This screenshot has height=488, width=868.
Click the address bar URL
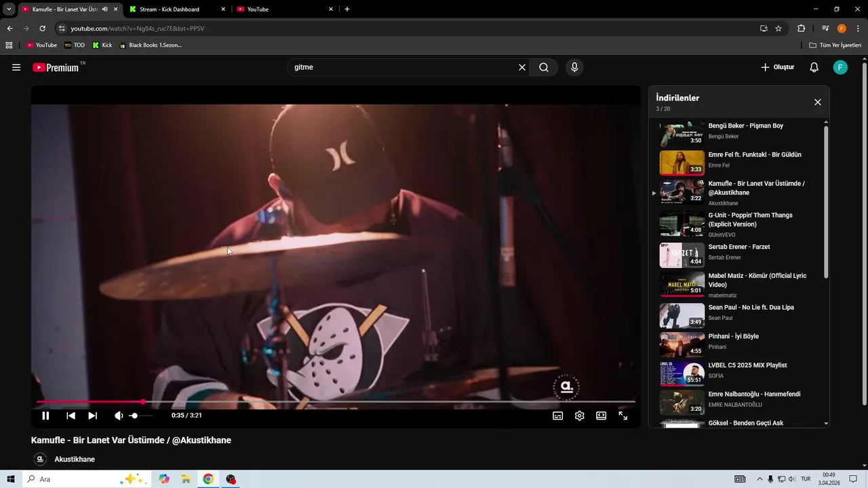click(137, 28)
